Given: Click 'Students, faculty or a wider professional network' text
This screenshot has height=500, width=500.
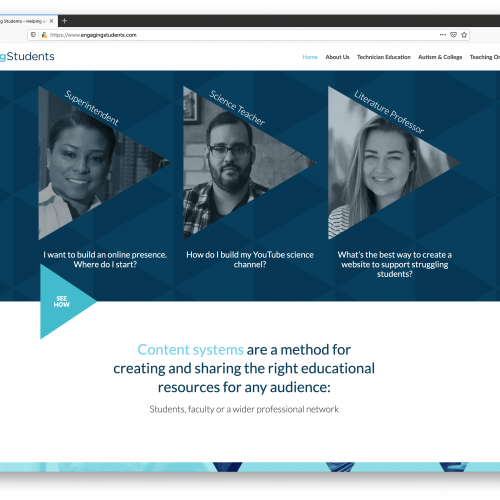Looking at the screenshot, I should pos(244,409).
